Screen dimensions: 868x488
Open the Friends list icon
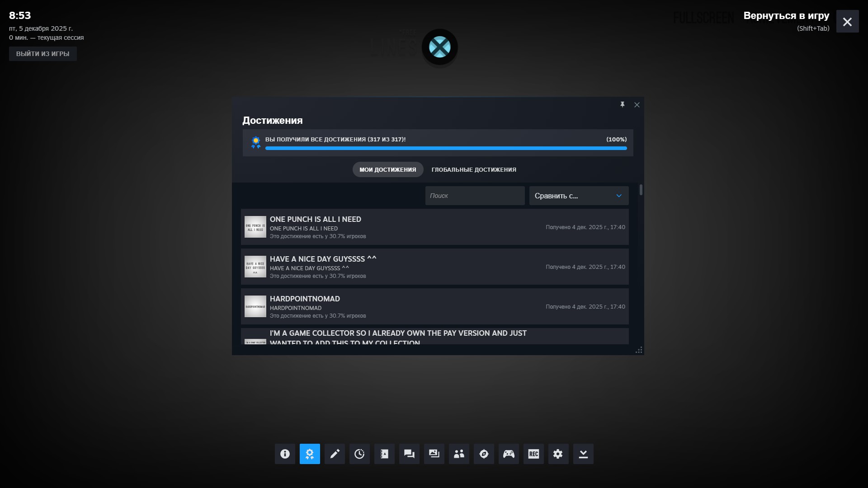459,454
